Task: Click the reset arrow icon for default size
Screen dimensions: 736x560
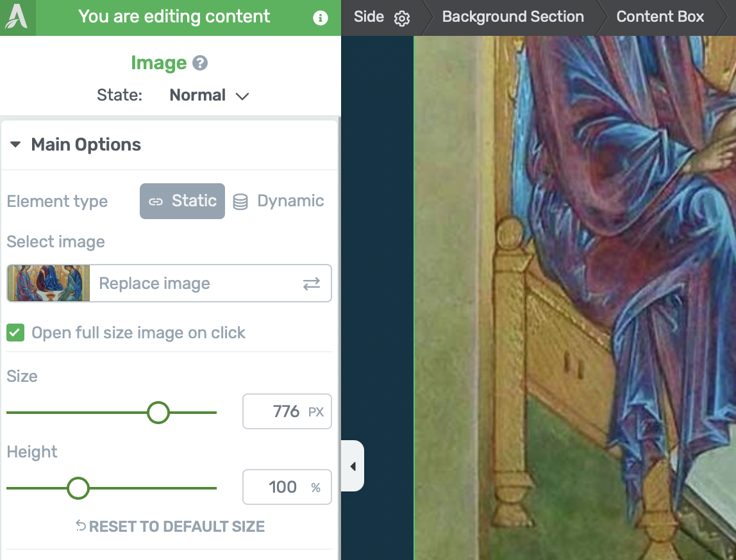Action: click(x=81, y=526)
